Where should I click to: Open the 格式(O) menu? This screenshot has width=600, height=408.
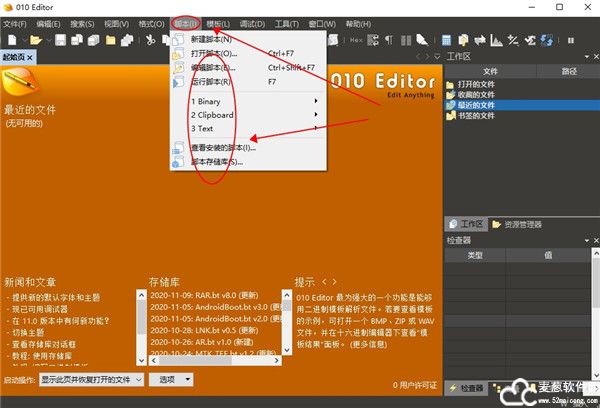pyautogui.click(x=151, y=24)
